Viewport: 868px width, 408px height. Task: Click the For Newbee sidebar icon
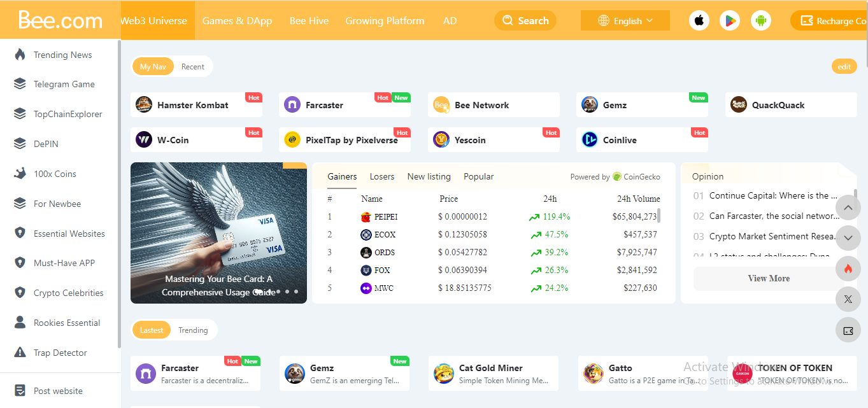pyautogui.click(x=20, y=204)
